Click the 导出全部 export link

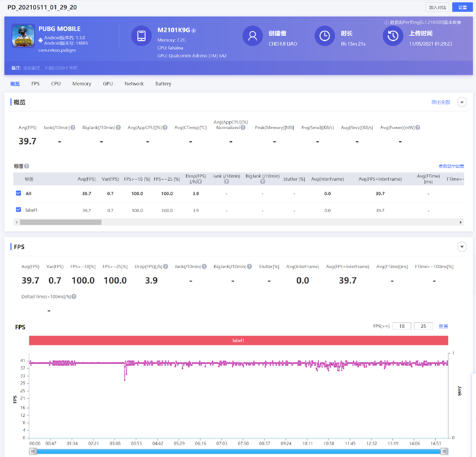pos(441,102)
